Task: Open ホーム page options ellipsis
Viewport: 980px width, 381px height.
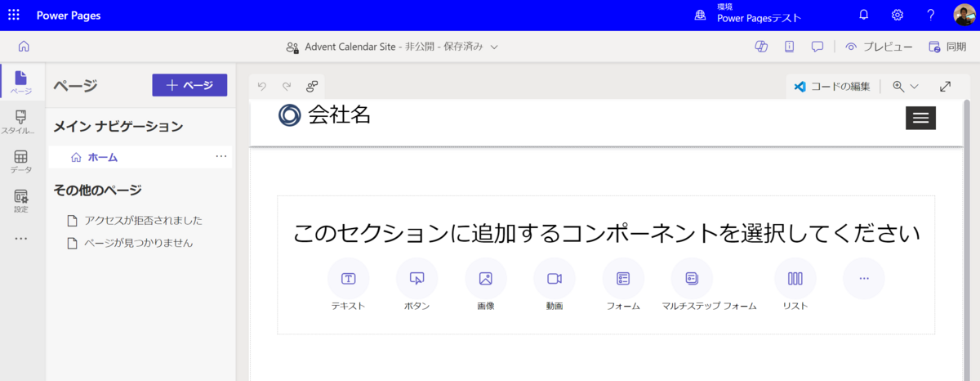Action: click(x=221, y=156)
